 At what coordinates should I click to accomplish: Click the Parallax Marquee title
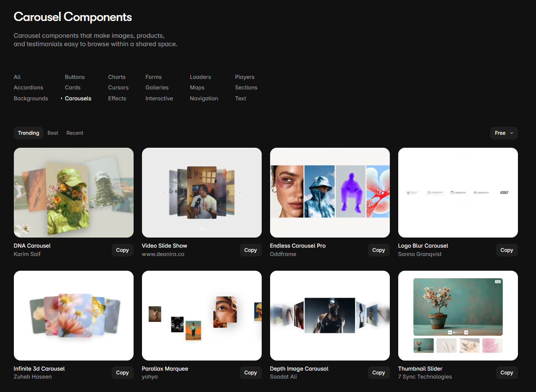[165, 369]
